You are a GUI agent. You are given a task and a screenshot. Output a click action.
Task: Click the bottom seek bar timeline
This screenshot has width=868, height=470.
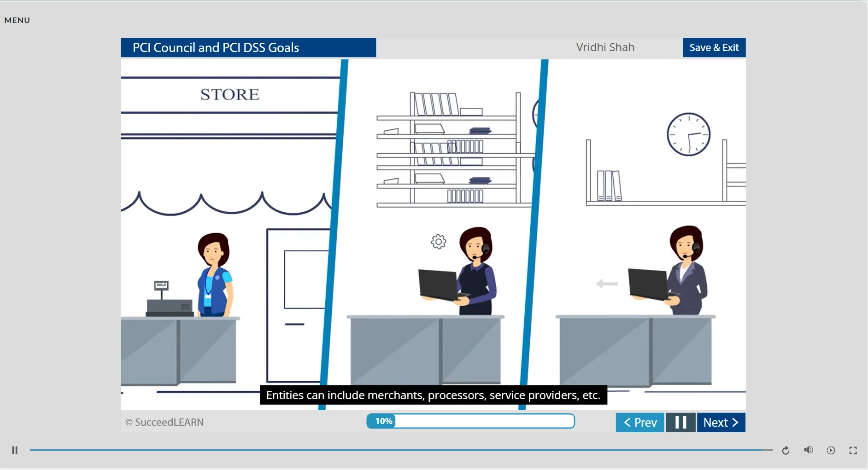pyautogui.click(x=401, y=450)
